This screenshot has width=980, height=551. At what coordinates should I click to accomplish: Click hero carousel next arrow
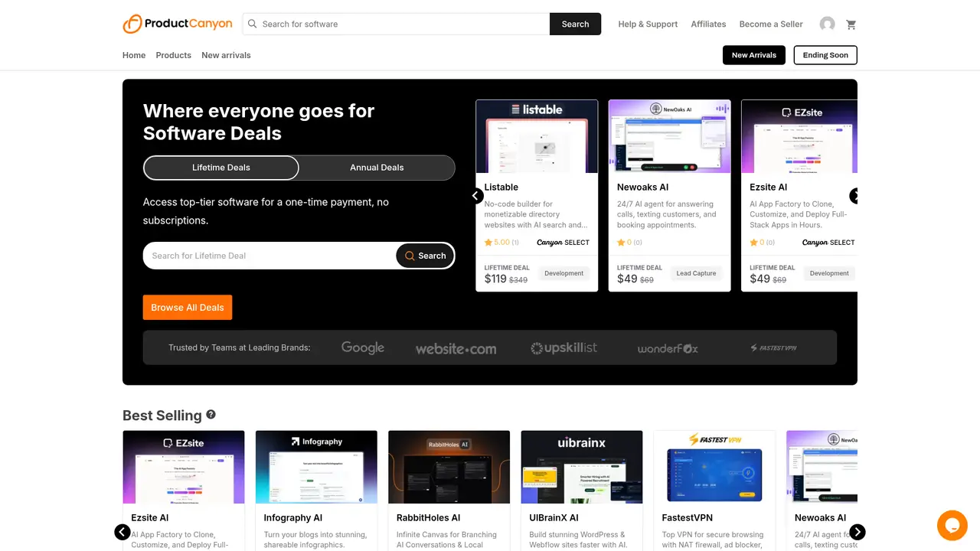tap(854, 196)
